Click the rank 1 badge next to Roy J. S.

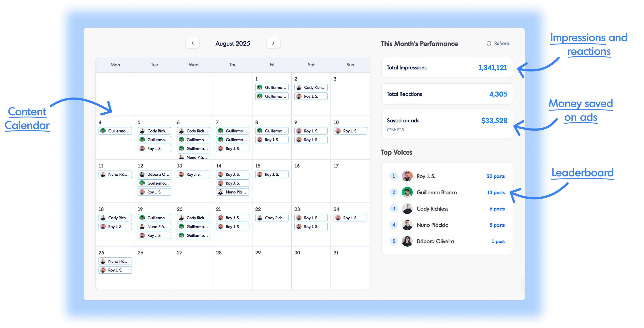tap(394, 176)
